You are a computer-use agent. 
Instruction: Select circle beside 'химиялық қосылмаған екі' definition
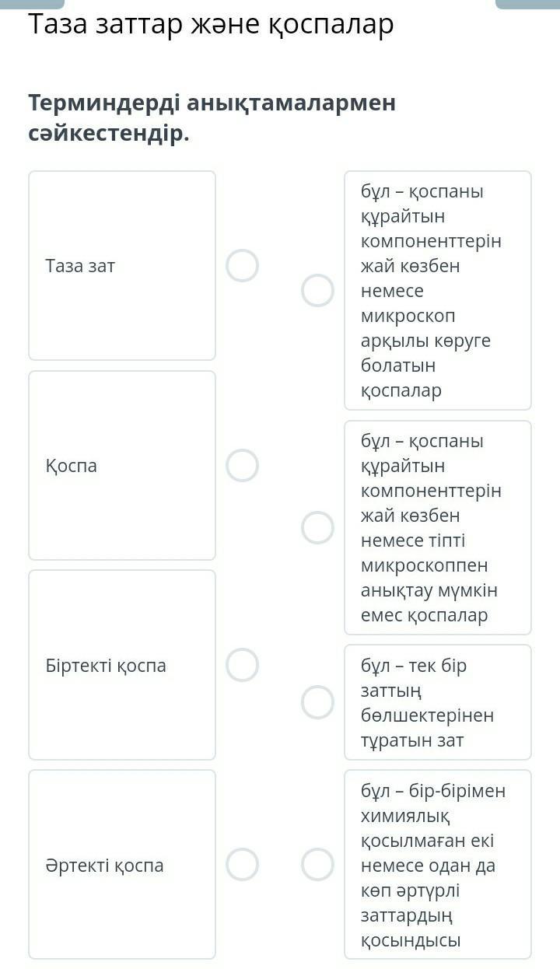[317, 864]
